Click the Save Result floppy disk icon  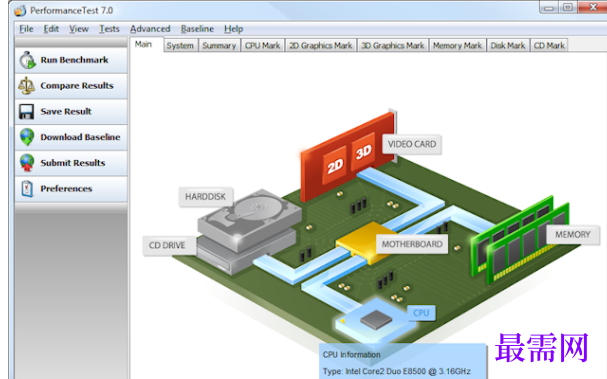click(26, 111)
